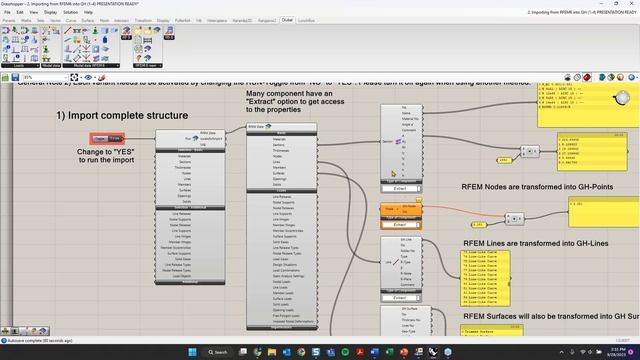
Task: Click 'Load Cases' output on the RFEM Data component
Action: 280,259
